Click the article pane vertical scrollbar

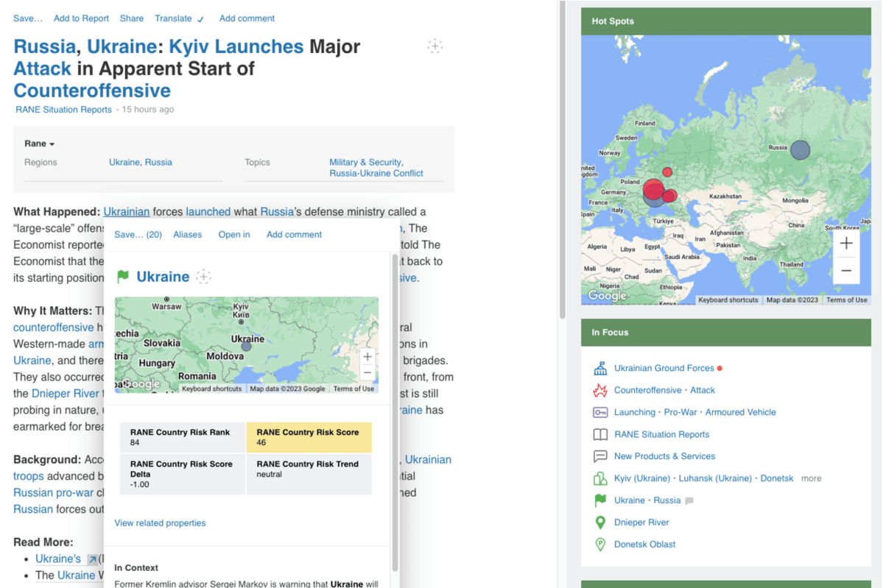coord(562,160)
